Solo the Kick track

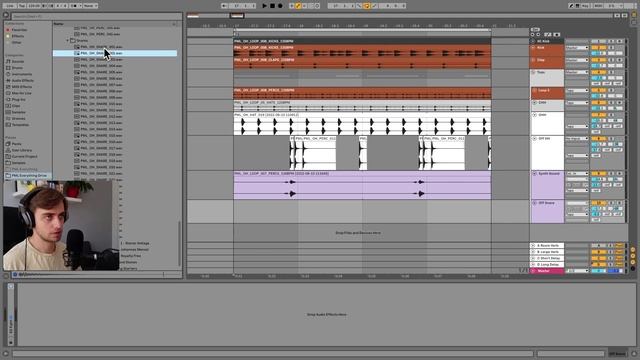pyautogui.click(x=611, y=48)
